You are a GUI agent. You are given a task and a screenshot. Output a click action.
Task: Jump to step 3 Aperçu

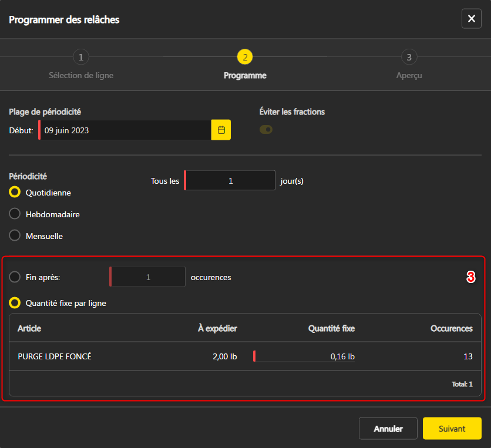pyautogui.click(x=409, y=57)
